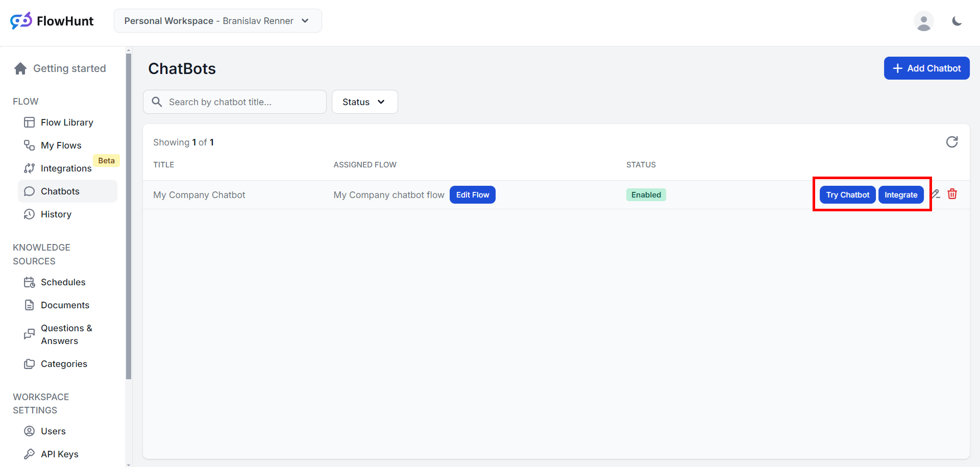
Task: Navigate to History in sidebar
Action: pyautogui.click(x=56, y=214)
